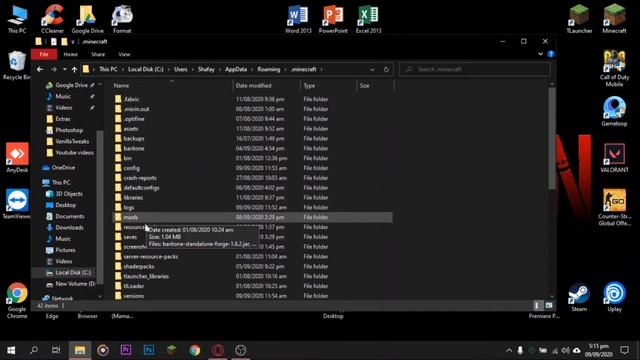Viewport: 640px width, 360px height.
Task: Launch VALORANT desktop shortcut
Action: 614,158
